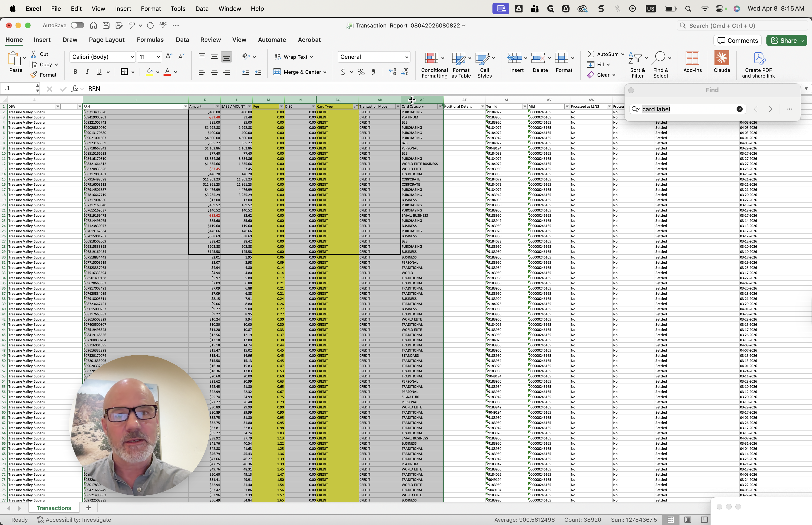Apply italic formatting

tap(87, 72)
